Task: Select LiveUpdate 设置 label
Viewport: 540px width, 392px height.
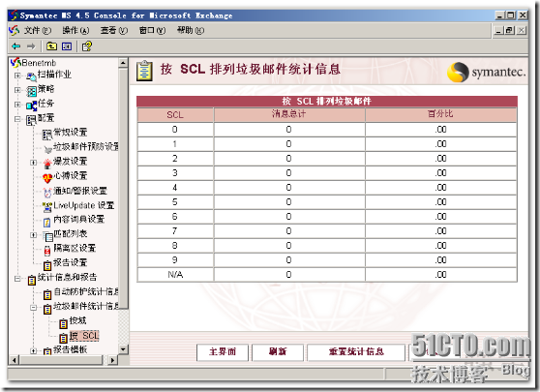Action: pos(83,205)
